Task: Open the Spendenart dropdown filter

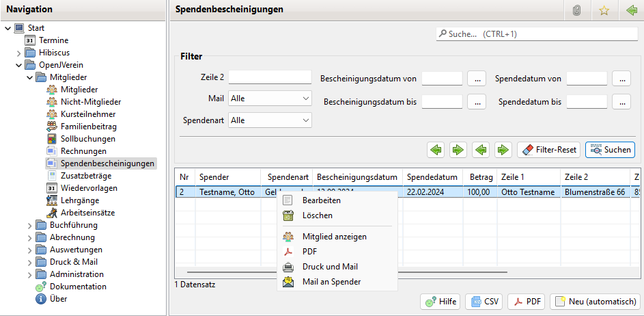Action: (270, 120)
